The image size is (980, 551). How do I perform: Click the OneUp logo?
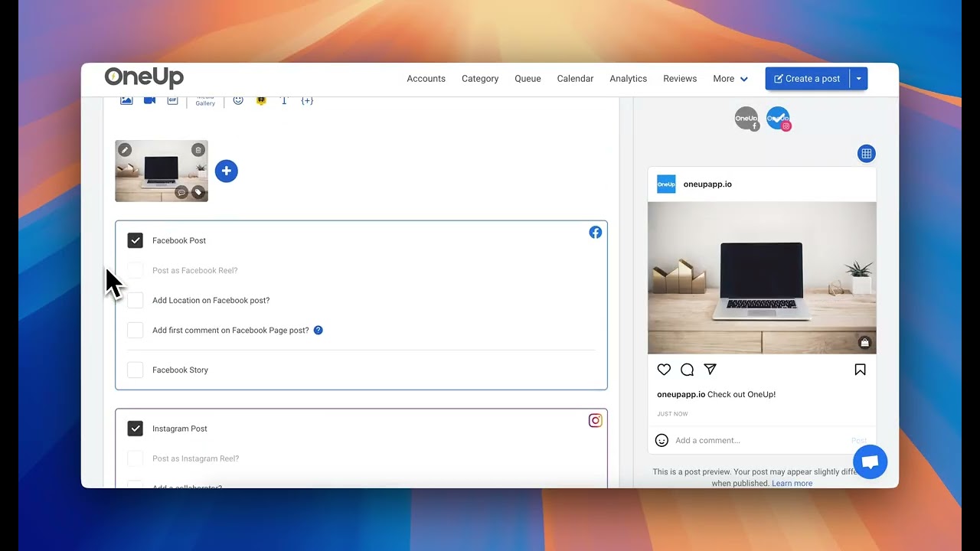point(144,78)
